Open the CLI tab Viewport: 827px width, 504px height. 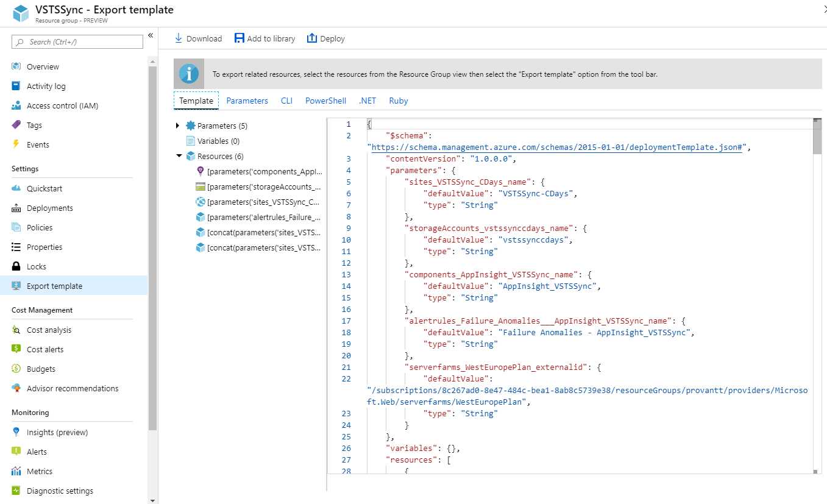click(x=286, y=101)
